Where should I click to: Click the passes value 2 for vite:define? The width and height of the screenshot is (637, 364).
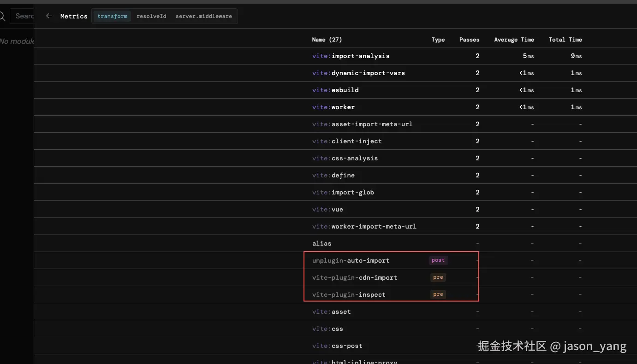pyautogui.click(x=477, y=175)
